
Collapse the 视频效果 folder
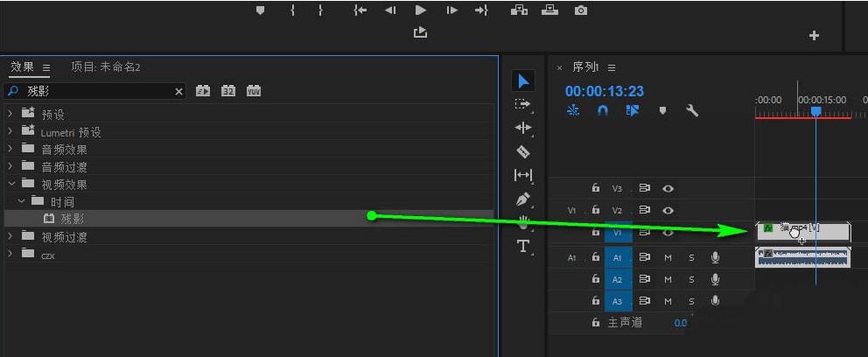tap(11, 184)
